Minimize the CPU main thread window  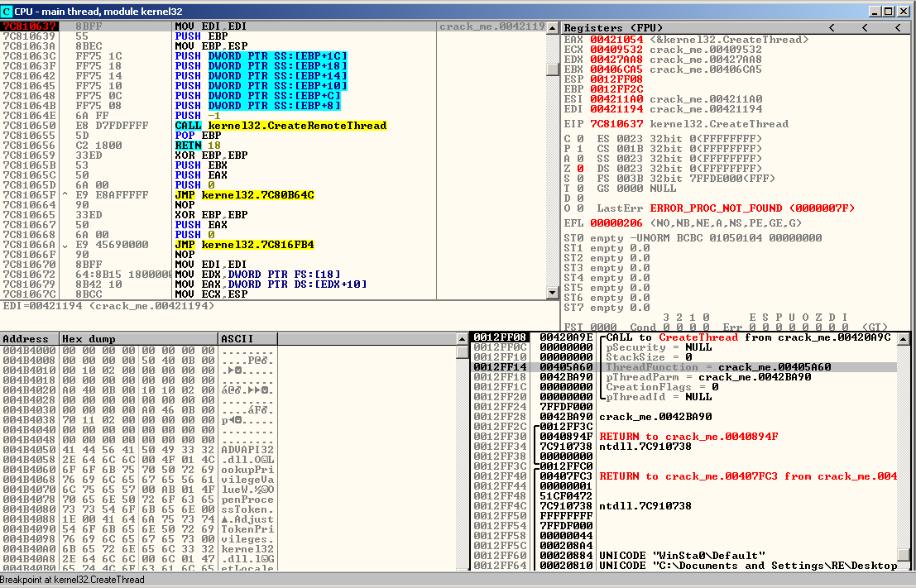875,12
